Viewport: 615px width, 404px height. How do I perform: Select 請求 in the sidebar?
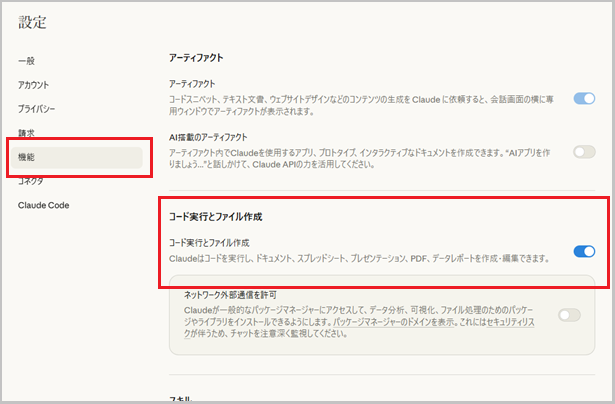26,133
